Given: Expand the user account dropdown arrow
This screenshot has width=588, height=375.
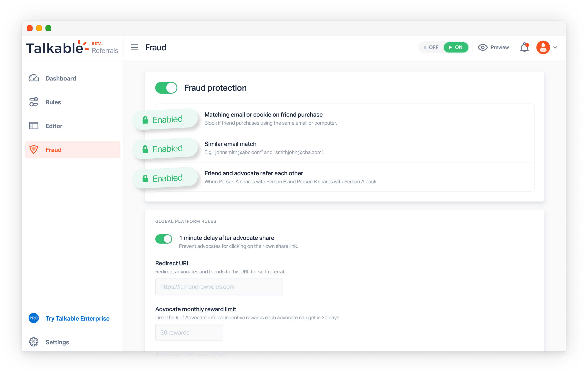Looking at the screenshot, I should point(555,48).
